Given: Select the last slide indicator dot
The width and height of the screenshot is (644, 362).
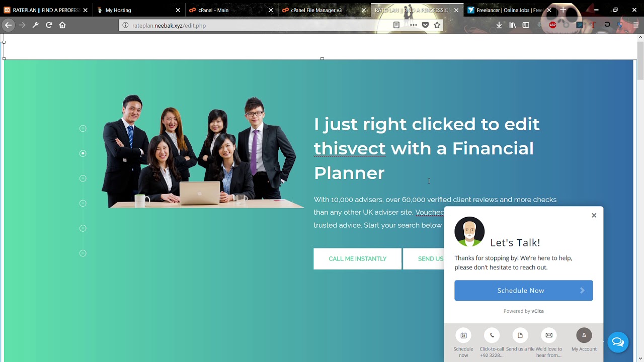Looking at the screenshot, I should [83, 253].
